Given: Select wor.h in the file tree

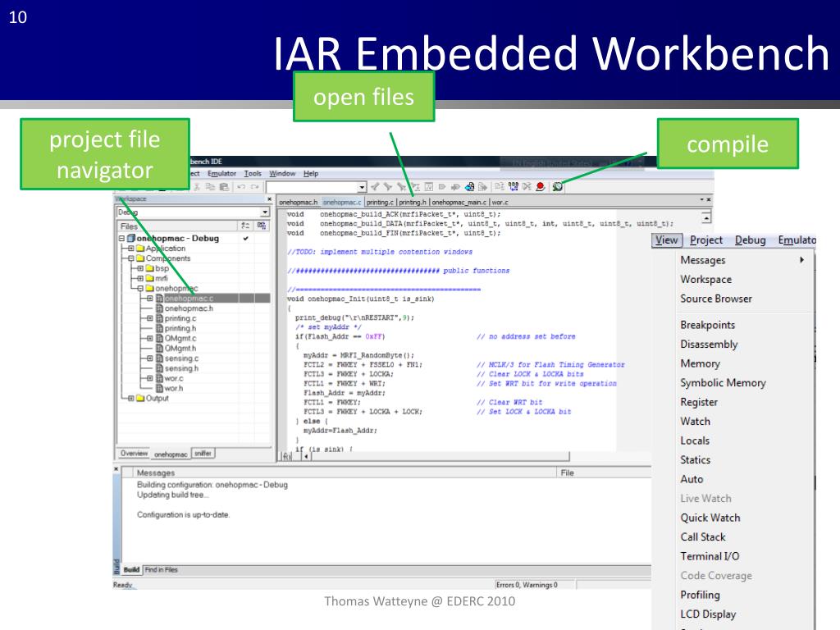Looking at the screenshot, I should (174, 388).
